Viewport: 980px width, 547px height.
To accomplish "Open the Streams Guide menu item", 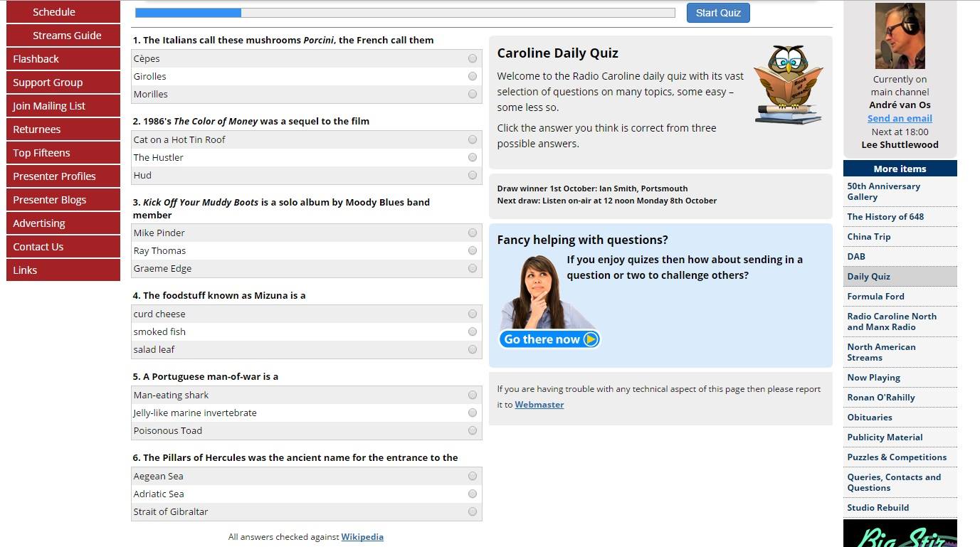I will 67,36.
